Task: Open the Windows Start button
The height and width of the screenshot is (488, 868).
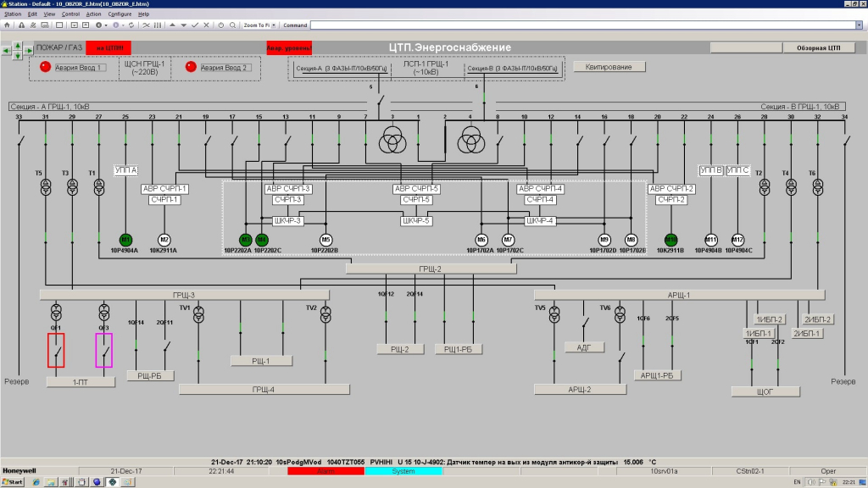Action: (12, 482)
